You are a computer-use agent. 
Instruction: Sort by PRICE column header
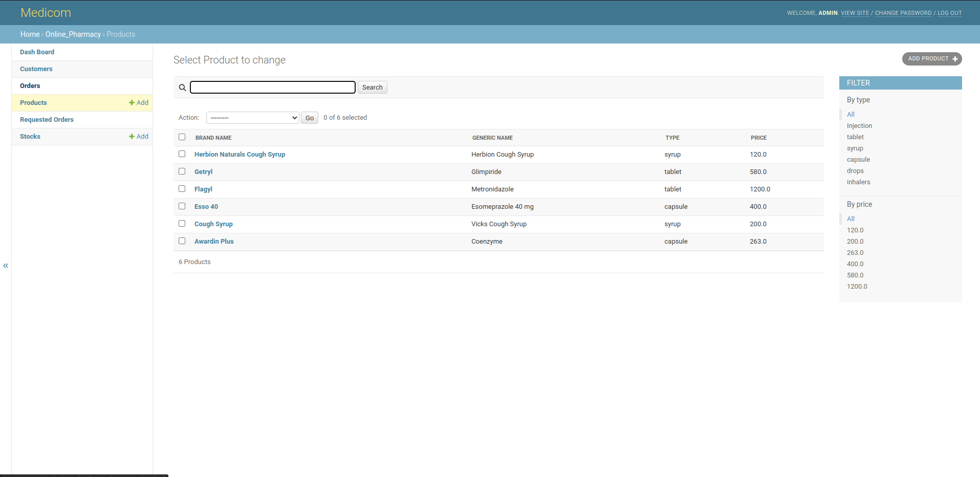pos(758,138)
